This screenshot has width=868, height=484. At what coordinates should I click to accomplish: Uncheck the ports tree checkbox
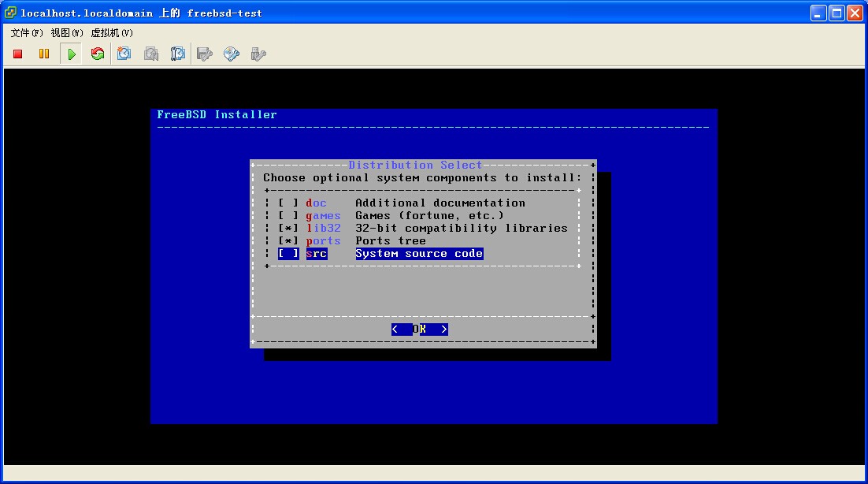point(288,241)
